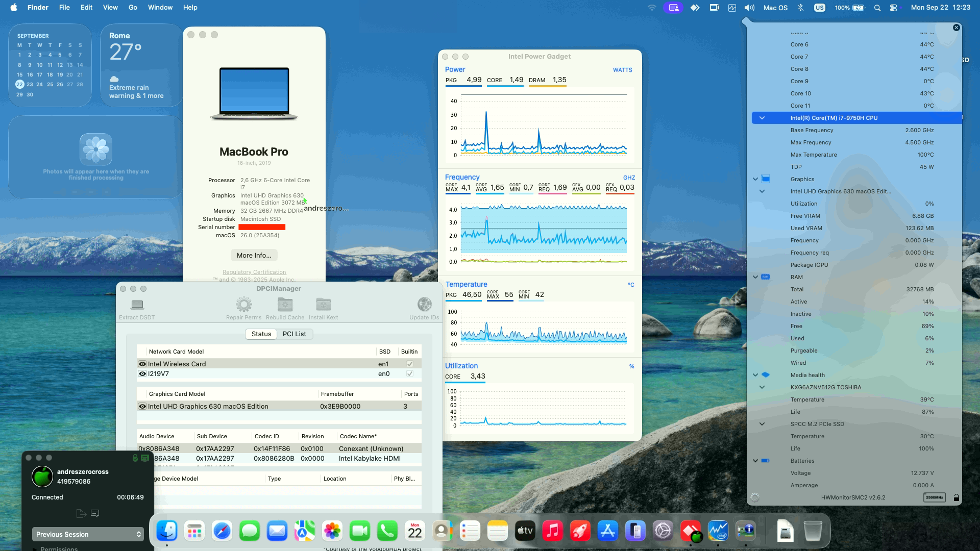Click Repair Perms gear icon in DPCIManager

(243, 305)
